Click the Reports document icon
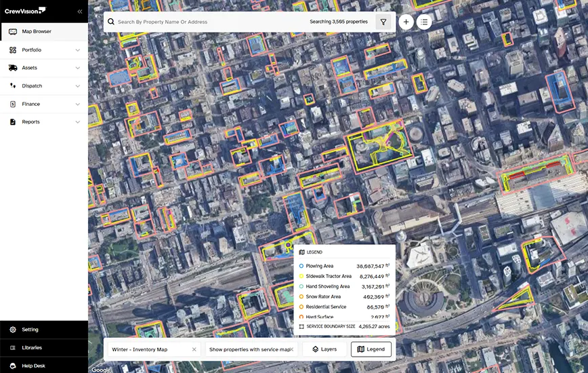 (13, 122)
